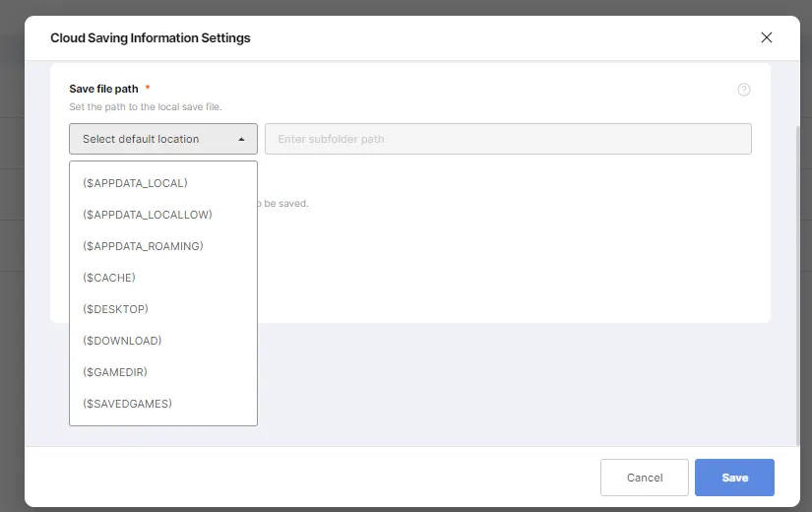Viewport: 812px width, 512px height.
Task: Click the dialog's vertical scrollbar
Action: tap(797, 286)
